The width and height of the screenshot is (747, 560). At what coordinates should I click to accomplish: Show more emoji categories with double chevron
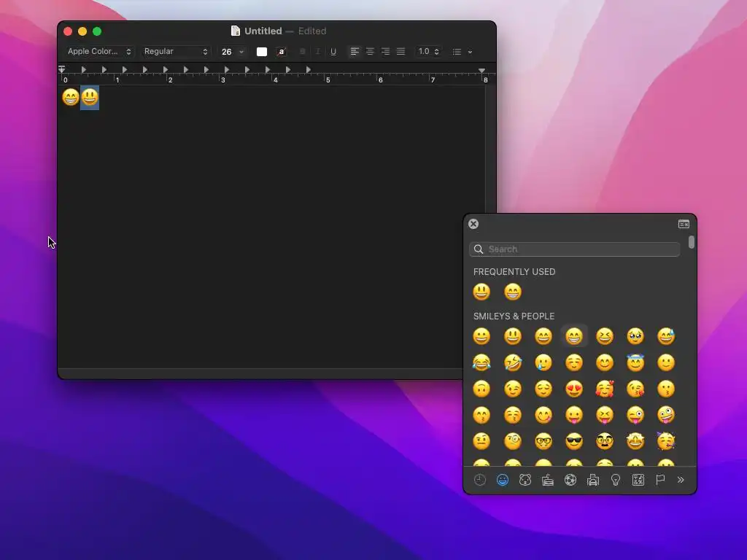(x=681, y=480)
